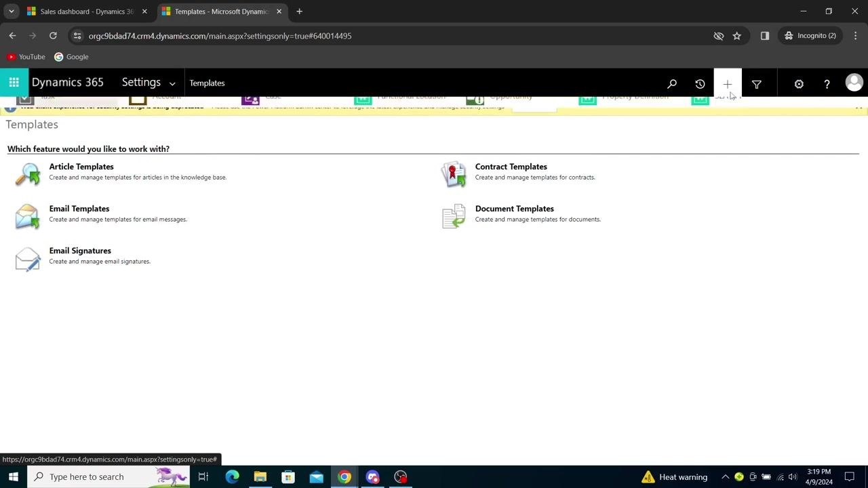This screenshot has height=488, width=868.
Task: Click the search magnifier in Dynamics header
Action: (672, 83)
